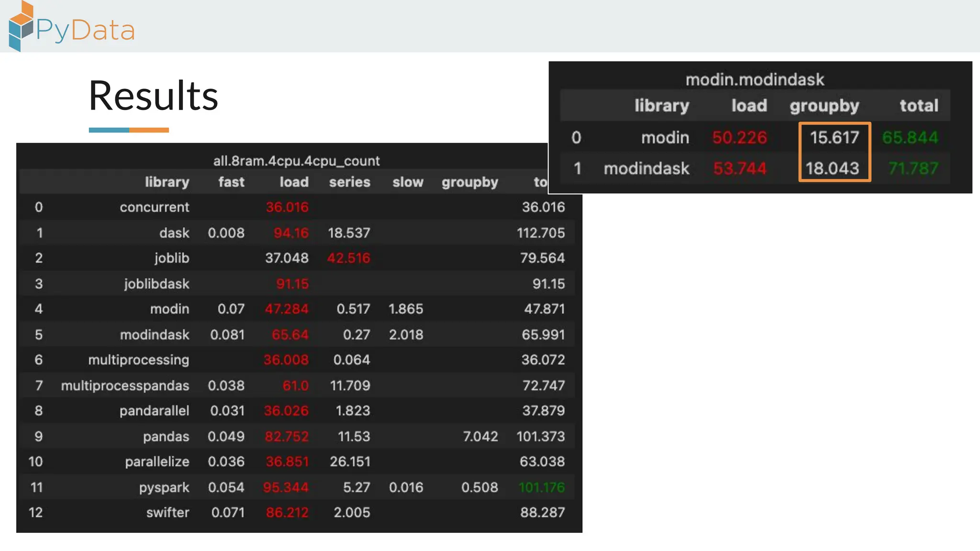Click the 'series' column header
Viewport: 980px width, 551px height.
click(349, 182)
